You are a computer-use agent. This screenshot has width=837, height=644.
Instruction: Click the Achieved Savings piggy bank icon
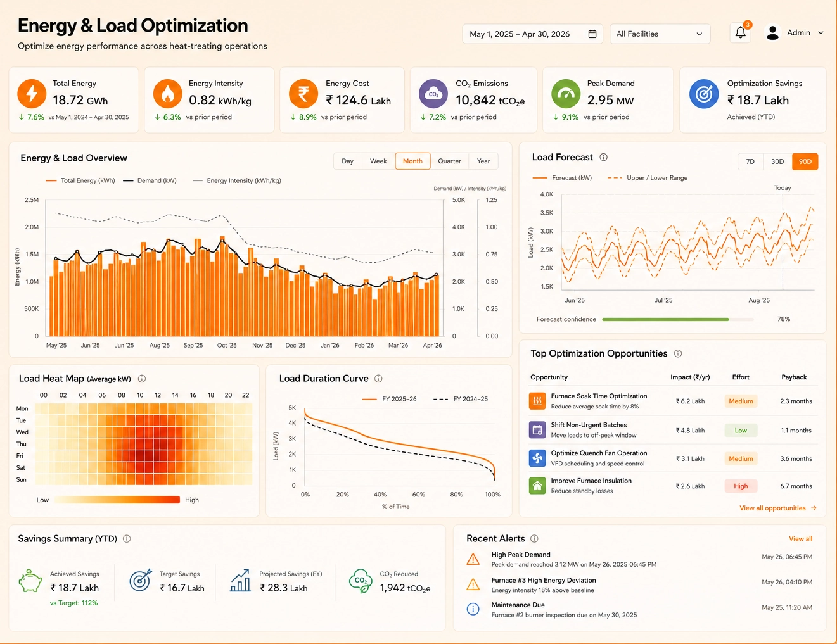tap(30, 581)
